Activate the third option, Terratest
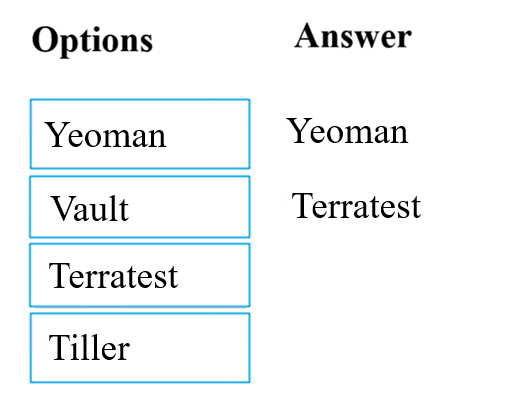The height and width of the screenshot is (409, 516). click(140, 275)
